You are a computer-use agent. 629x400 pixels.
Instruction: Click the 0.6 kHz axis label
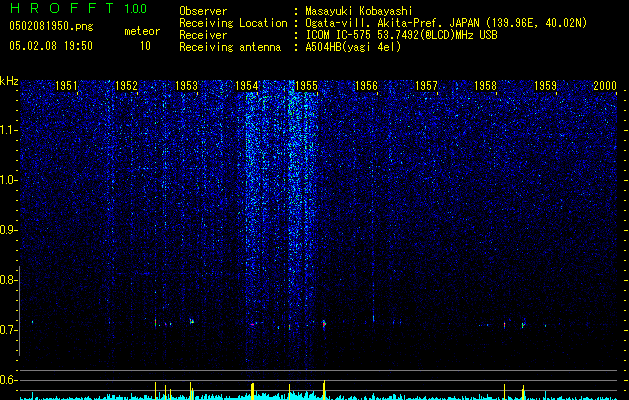[x=7, y=380]
